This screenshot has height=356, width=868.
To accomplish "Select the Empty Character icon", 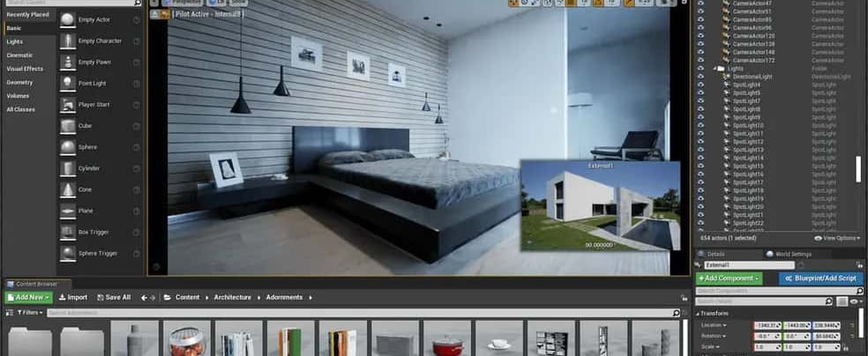I will 68,41.
